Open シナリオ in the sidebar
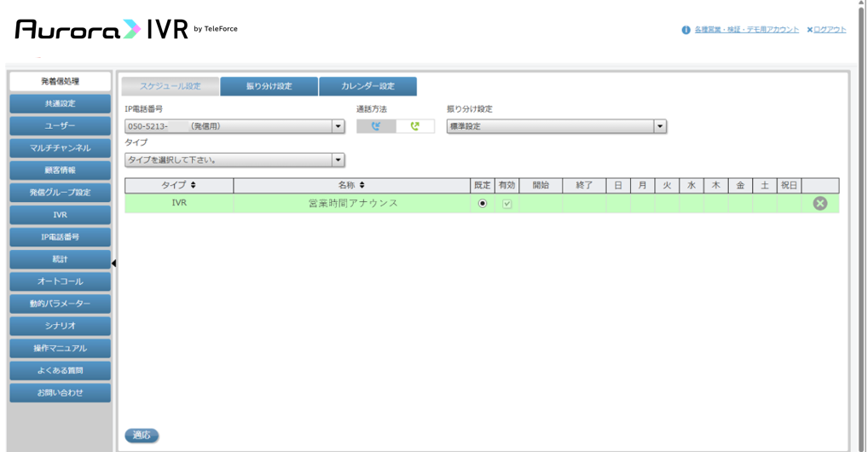This screenshot has height=452, width=868. pos(60,326)
